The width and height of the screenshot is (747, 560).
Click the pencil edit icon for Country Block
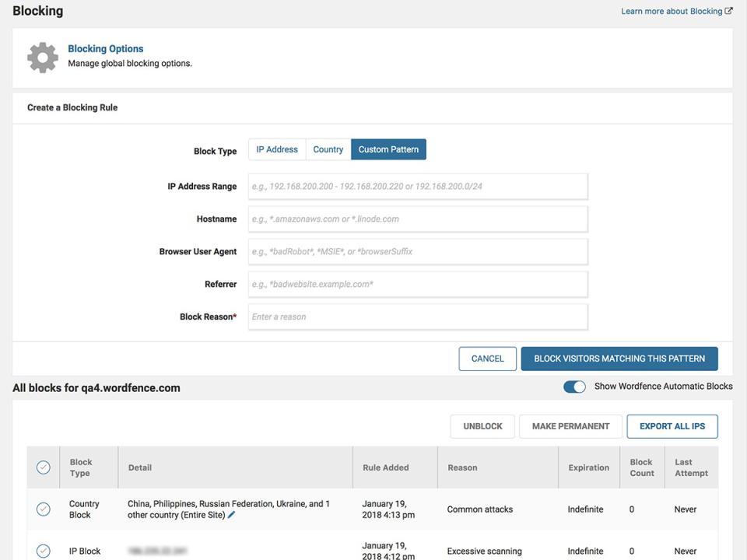click(x=232, y=515)
